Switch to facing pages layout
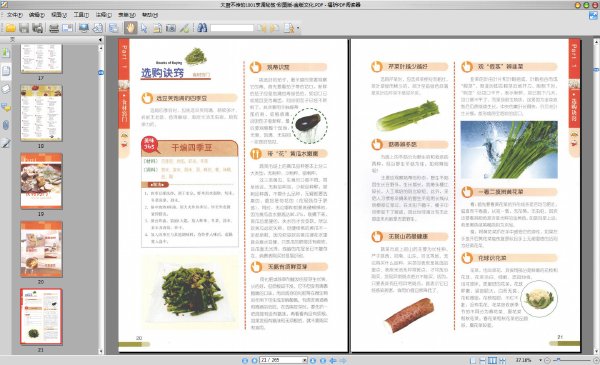600x365 pixels. coord(492,360)
